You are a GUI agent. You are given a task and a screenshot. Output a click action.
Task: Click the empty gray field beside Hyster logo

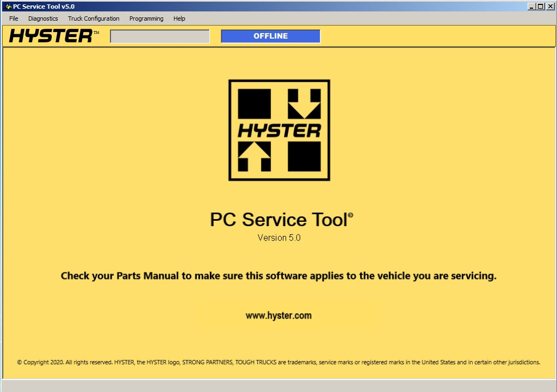click(159, 36)
